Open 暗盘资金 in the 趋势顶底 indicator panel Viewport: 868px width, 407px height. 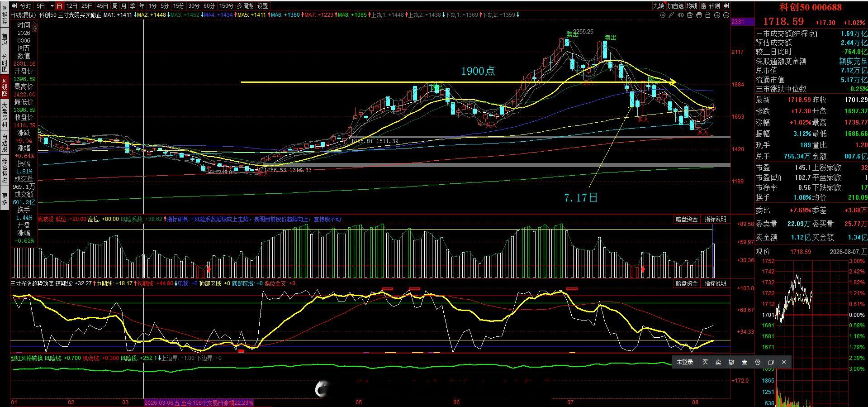pyautogui.click(x=687, y=283)
